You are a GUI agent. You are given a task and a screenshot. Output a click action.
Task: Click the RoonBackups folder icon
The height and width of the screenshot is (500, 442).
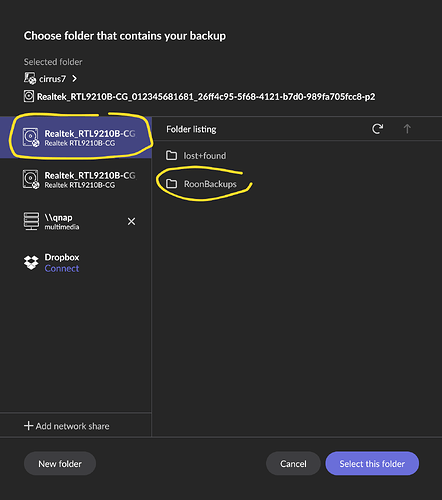[x=171, y=184]
